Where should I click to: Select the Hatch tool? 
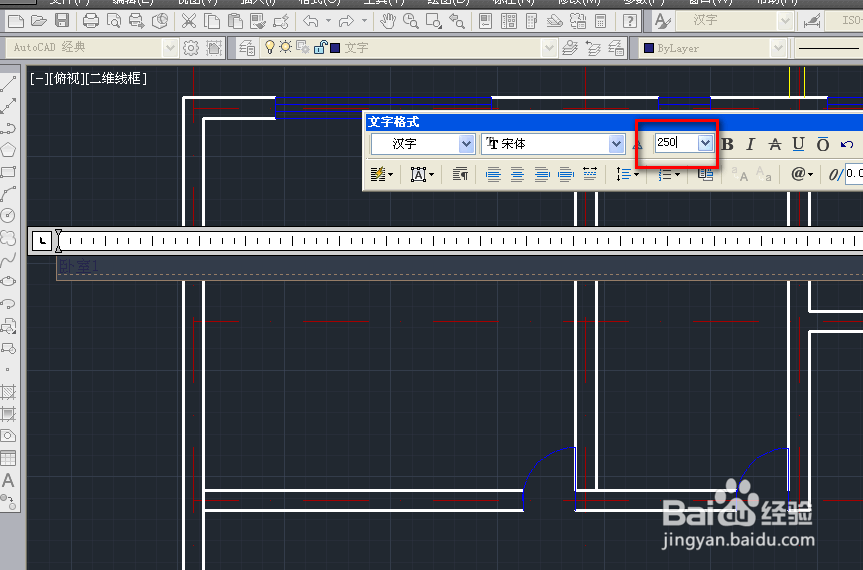tap(8, 392)
